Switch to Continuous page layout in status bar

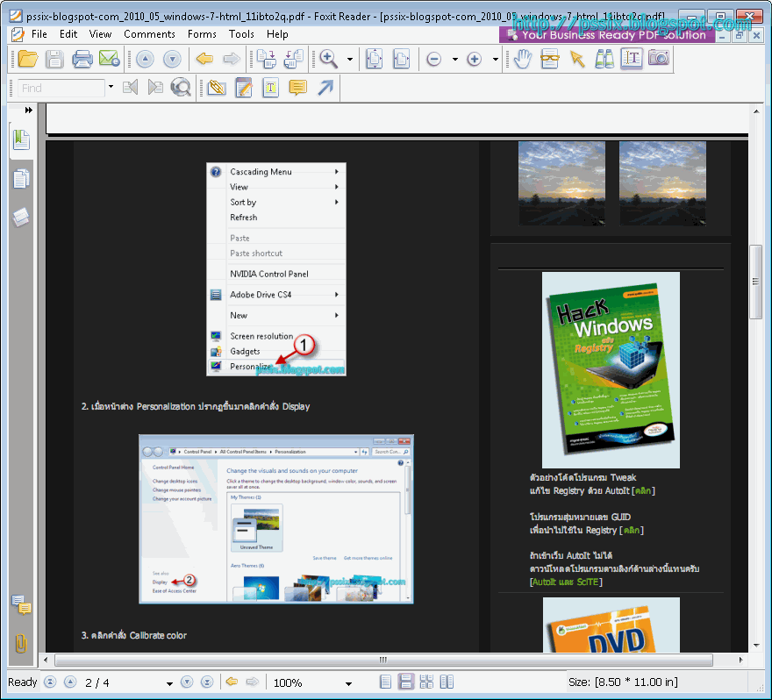click(406, 682)
